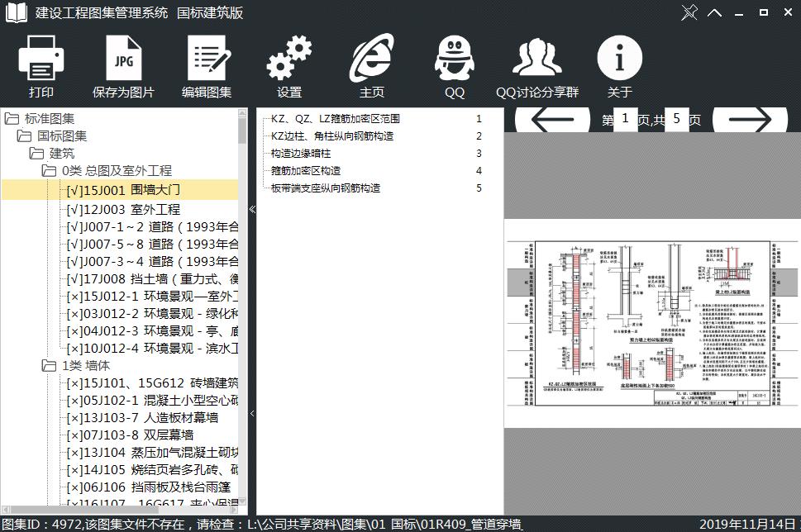The height and width of the screenshot is (532, 801).
Task: Collapse the 1类 墙体 folder
Action: click(49, 366)
